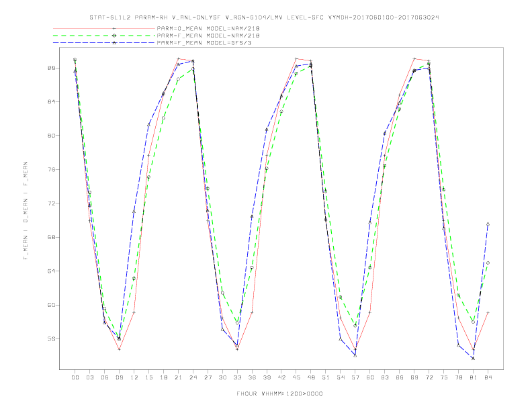
Task: Click y-axis tick label 72
Action: click(x=52, y=203)
